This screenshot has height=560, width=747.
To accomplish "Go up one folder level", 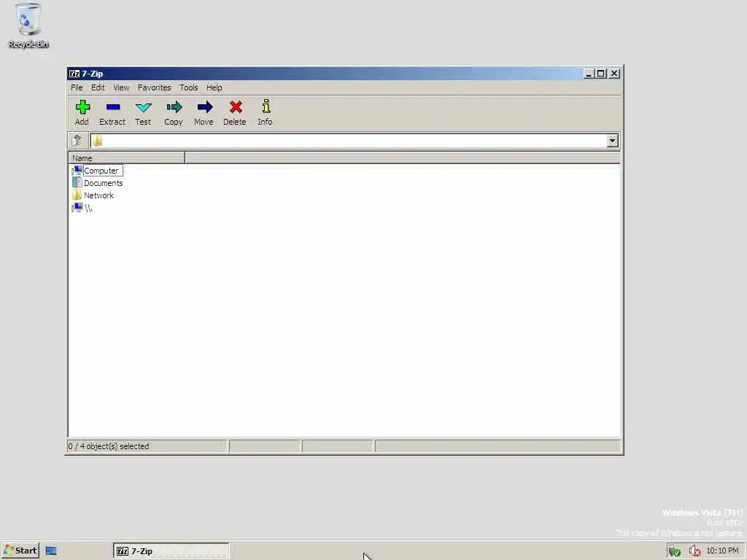I will (x=77, y=141).
